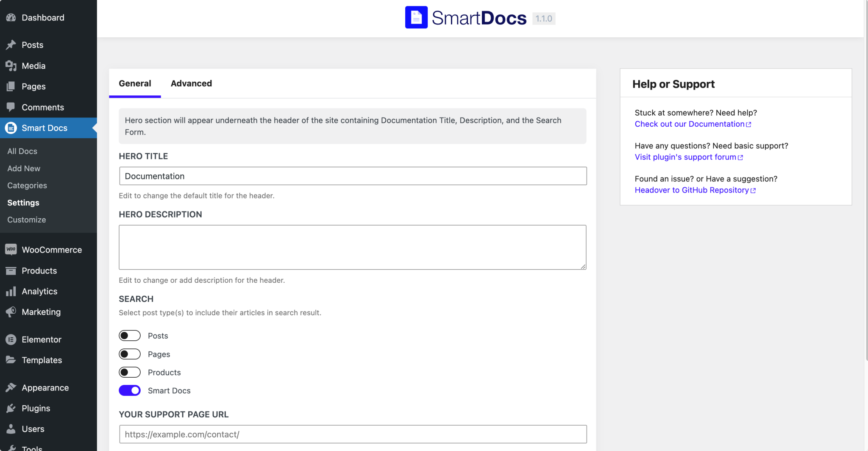The image size is (868, 451).
Task: Click the 1.1.0 version badge
Action: click(544, 19)
